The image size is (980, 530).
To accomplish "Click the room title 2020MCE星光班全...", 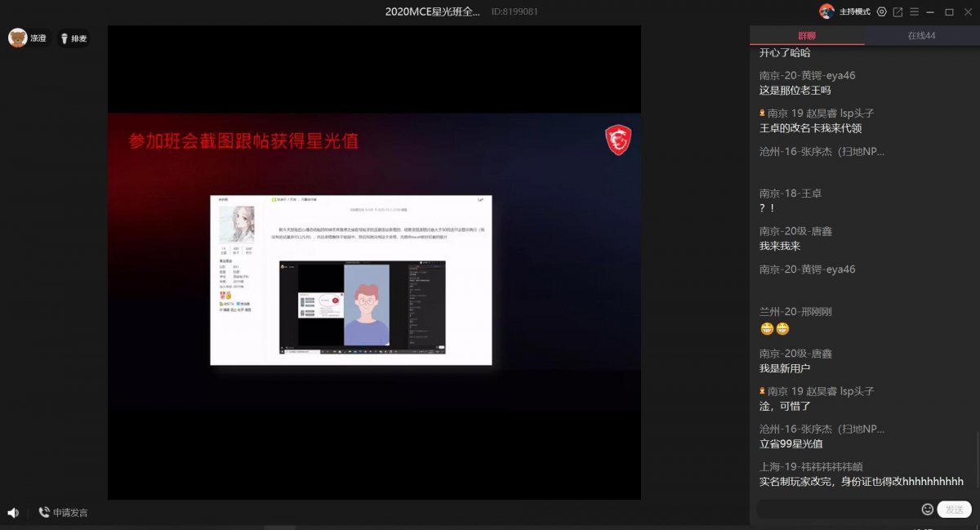I will pos(433,11).
